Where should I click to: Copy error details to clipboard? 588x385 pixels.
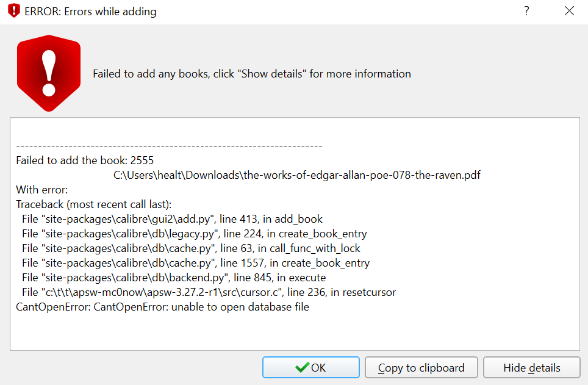421,368
